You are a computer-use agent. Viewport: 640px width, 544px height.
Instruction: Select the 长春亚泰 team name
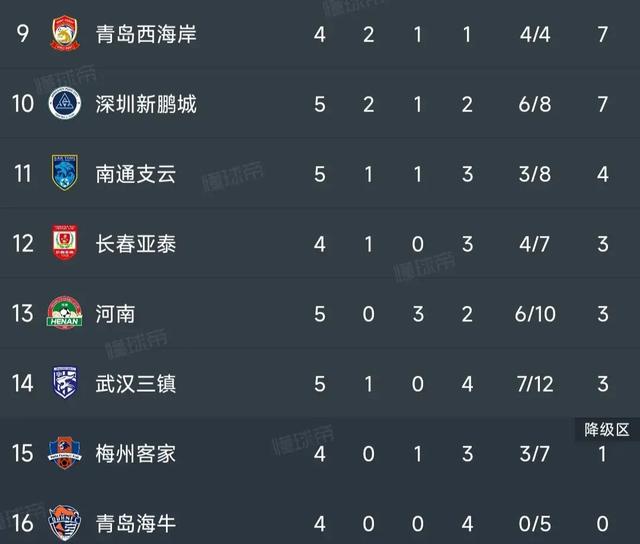pyautogui.click(x=136, y=244)
